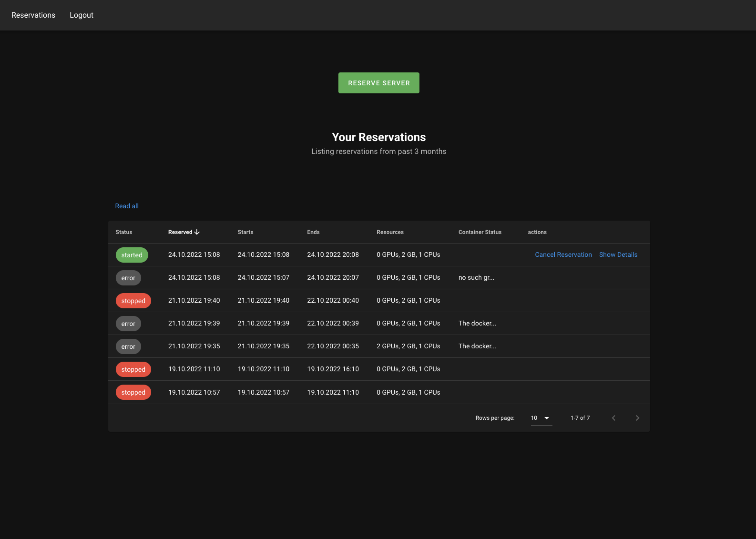Click the stopped badge on 19.10.2022 10:57 row

click(x=133, y=392)
